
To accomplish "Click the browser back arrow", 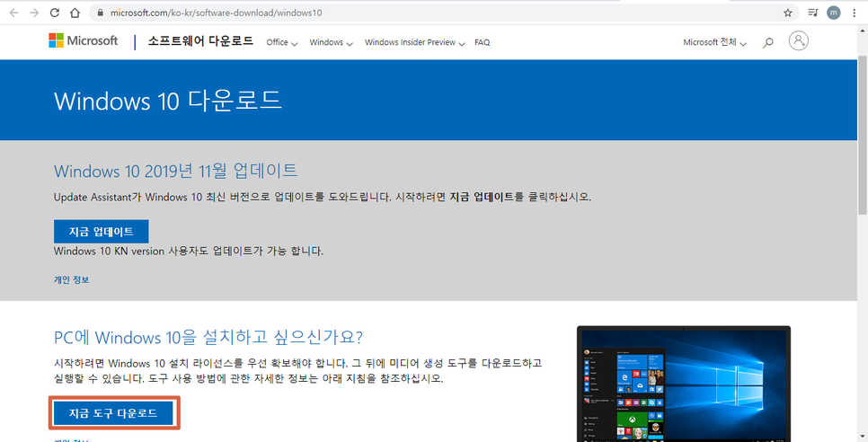I will [x=14, y=13].
